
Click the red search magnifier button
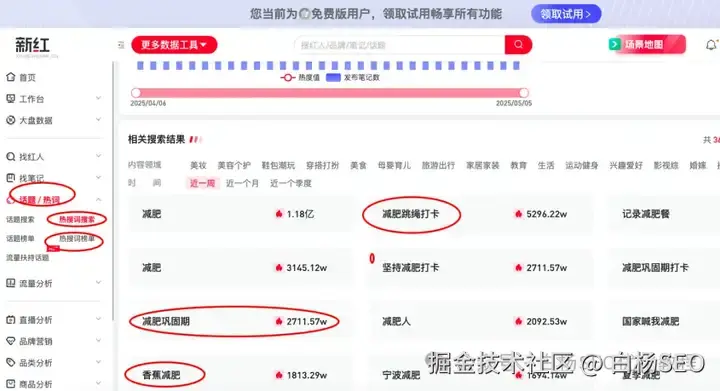pos(518,45)
